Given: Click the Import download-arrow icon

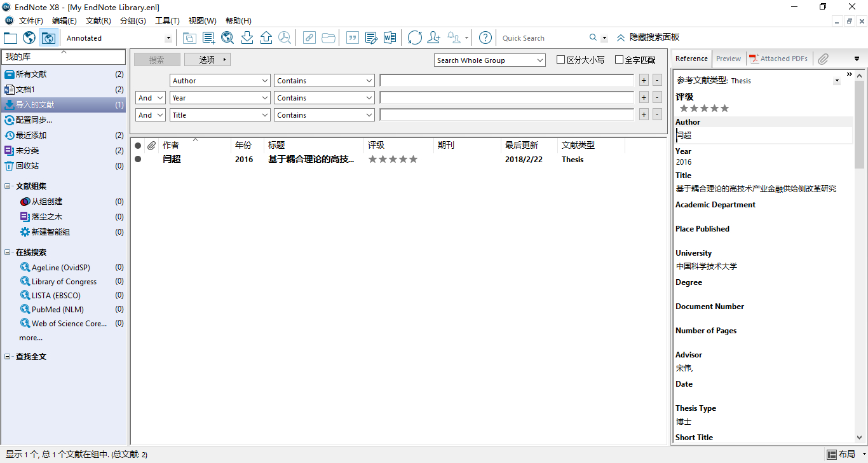Looking at the screenshot, I should pos(247,38).
